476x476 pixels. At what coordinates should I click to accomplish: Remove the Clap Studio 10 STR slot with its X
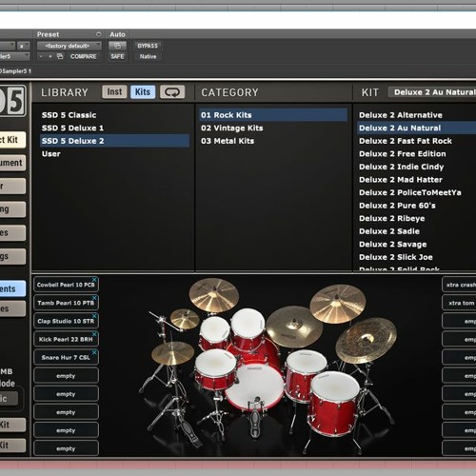pos(94,316)
